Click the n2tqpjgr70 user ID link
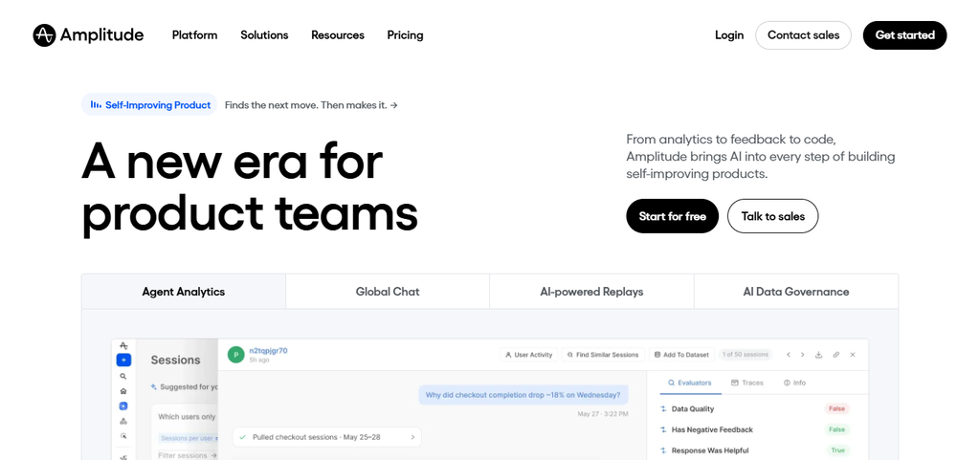Screen dimensions: 980x460 tap(268, 351)
